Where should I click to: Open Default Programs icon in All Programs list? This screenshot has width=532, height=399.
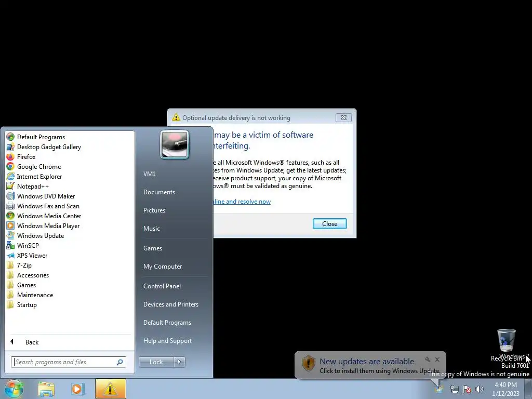[10, 137]
